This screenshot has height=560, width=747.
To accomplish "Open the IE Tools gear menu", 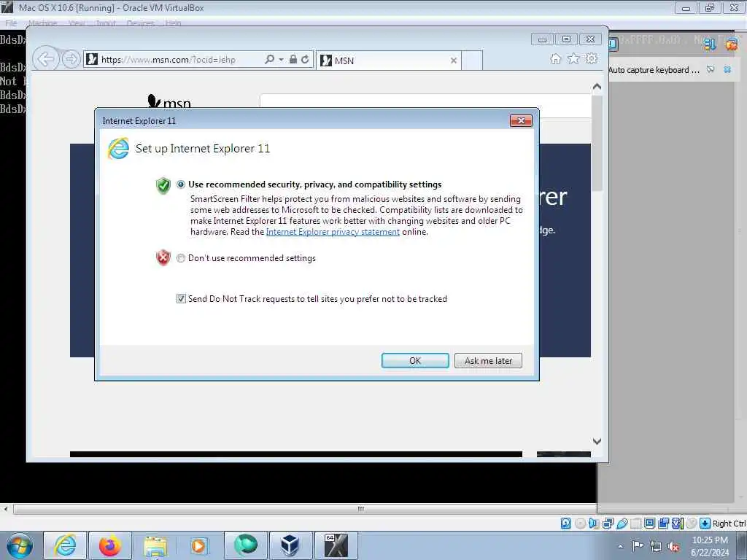I will (x=591, y=58).
